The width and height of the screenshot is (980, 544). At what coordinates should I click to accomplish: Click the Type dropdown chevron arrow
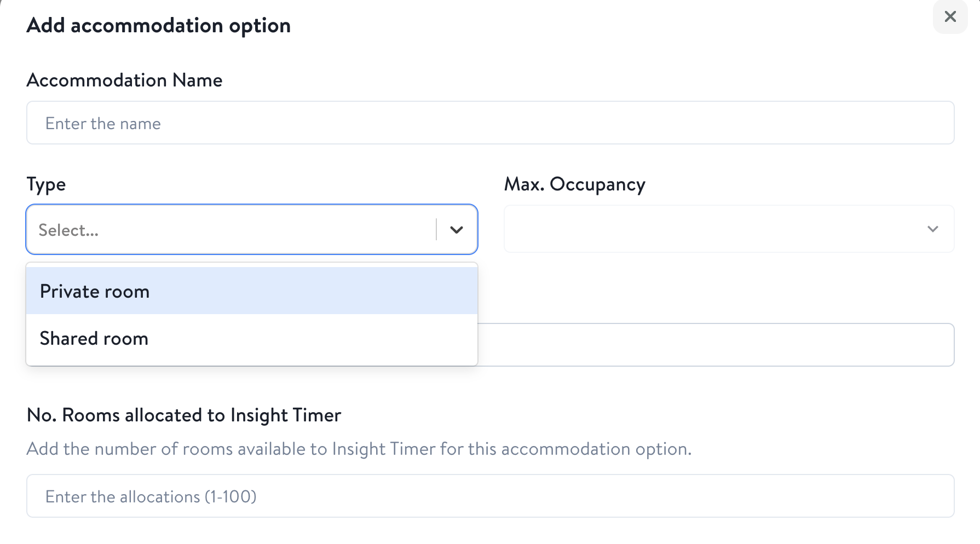pos(457,230)
